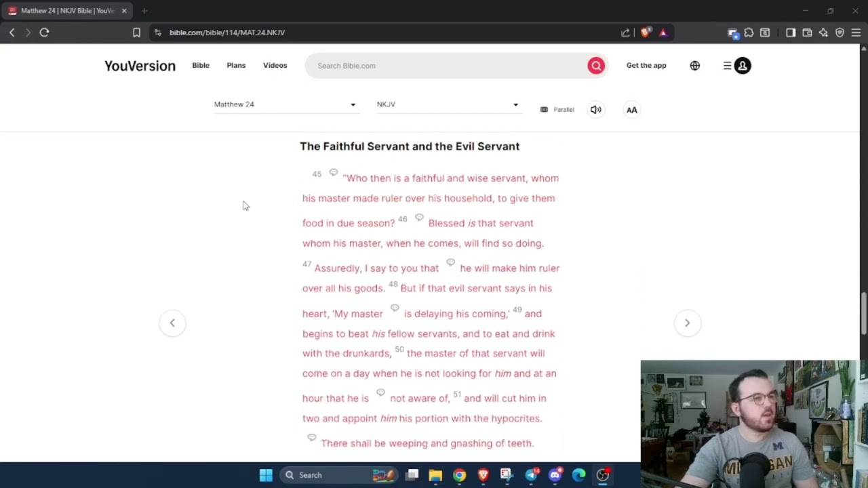This screenshot has height=488, width=868.
Task: Open note bubble after 'My master'
Action: click(395, 308)
